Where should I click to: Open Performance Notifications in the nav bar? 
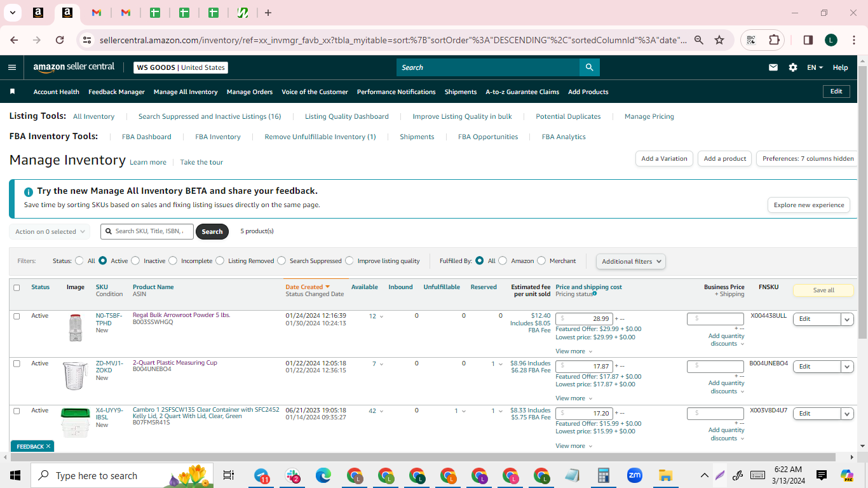click(x=397, y=91)
